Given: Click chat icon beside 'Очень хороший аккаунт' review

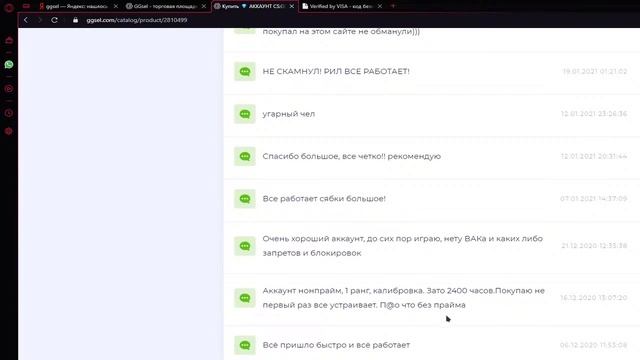Looking at the screenshot, I should click(244, 246).
